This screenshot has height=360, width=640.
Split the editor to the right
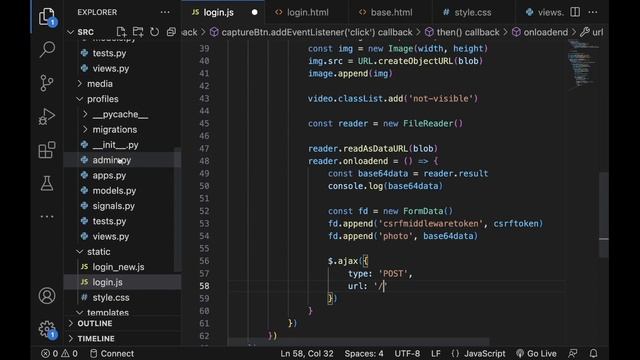(x=575, y=12)
